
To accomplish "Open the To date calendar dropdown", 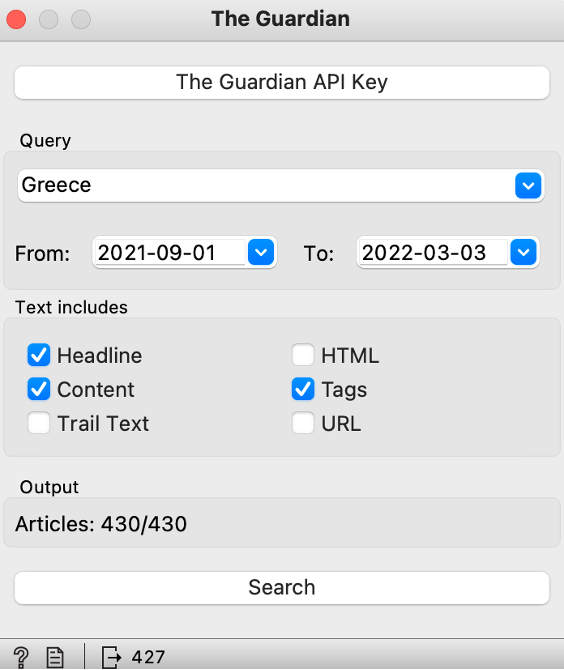I will click(x=523, y=252).
